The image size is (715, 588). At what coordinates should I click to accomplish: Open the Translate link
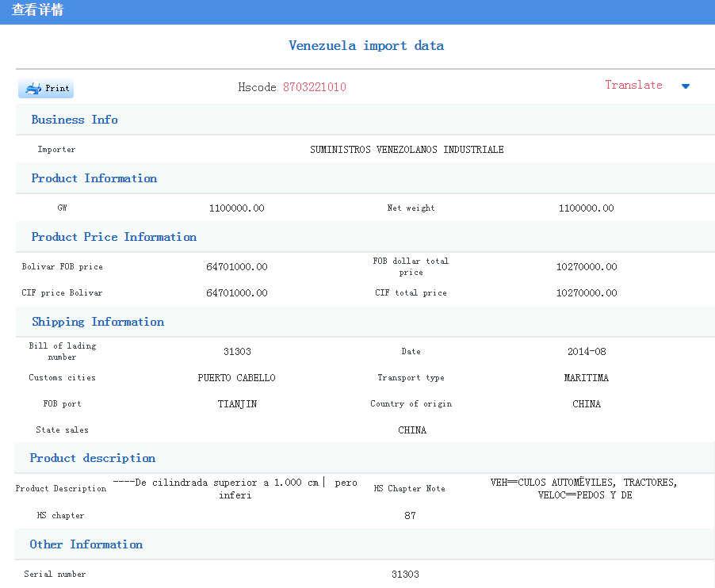click(633, 86)
